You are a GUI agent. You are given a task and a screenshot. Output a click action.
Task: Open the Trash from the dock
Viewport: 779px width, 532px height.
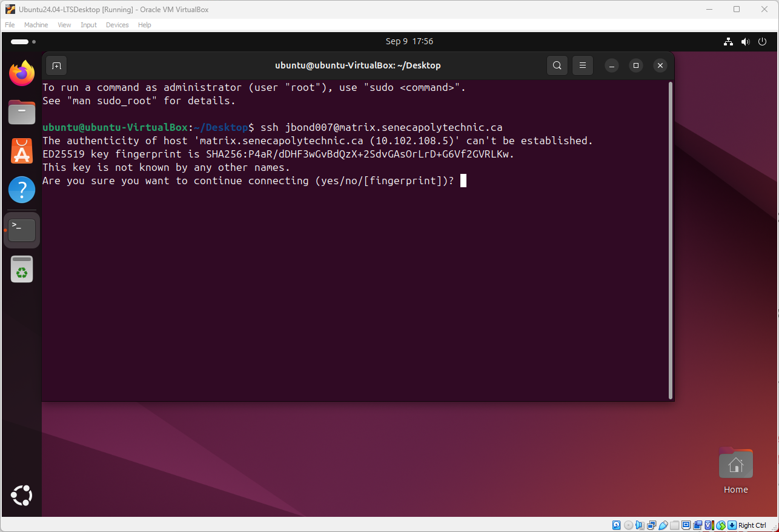(22, 269)
